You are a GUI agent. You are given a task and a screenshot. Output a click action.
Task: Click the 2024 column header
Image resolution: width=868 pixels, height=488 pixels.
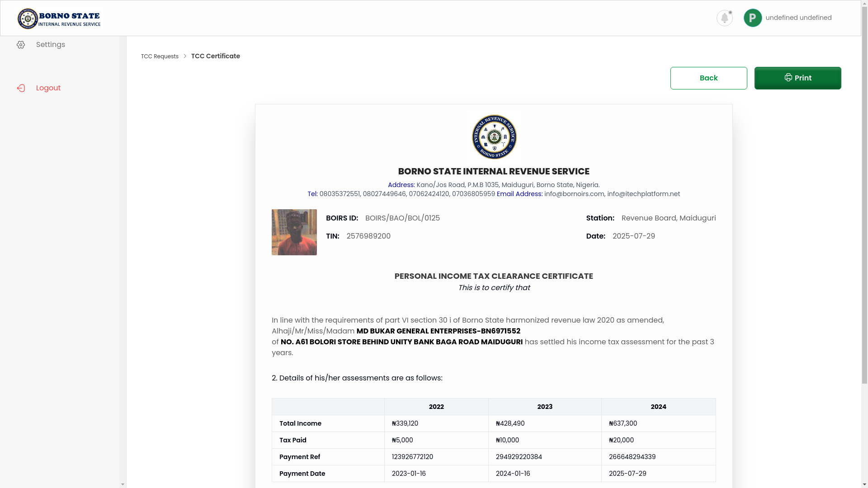(658, 407)
